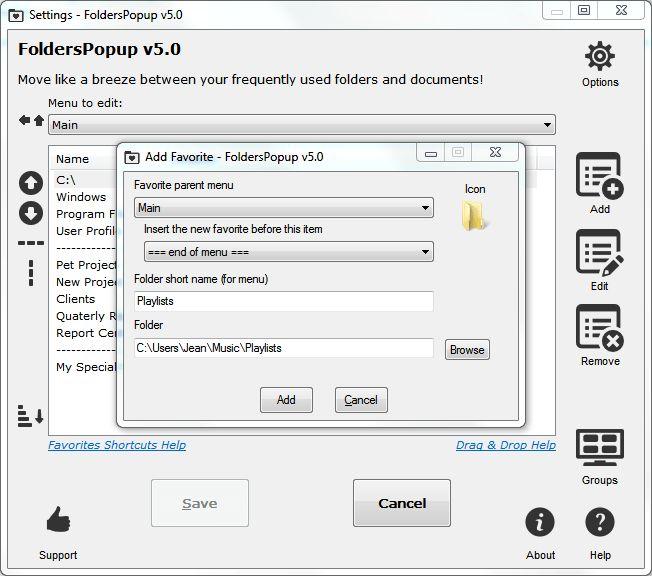Click the Remove favorite icon
Image resolution: width=652 pixels, height=576 pixels.
600,327
